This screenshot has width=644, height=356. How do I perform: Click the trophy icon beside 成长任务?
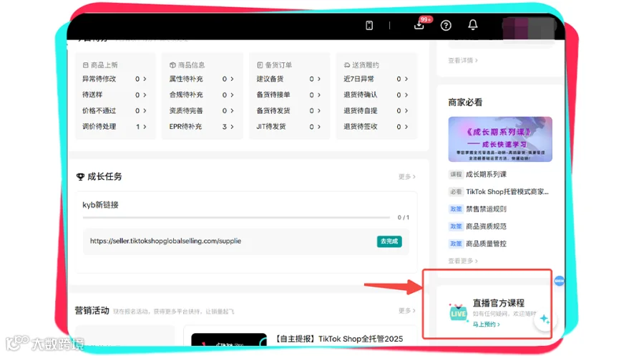click(x=80, y=177)
